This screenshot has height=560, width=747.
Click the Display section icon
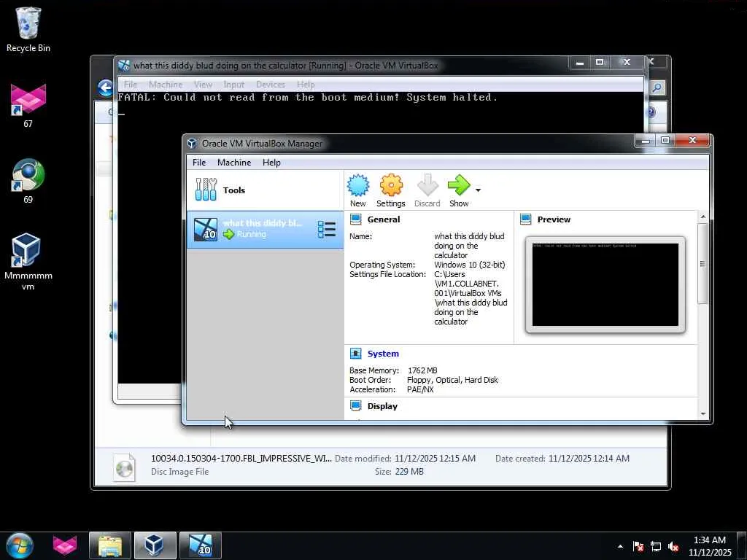click(355, 405)
